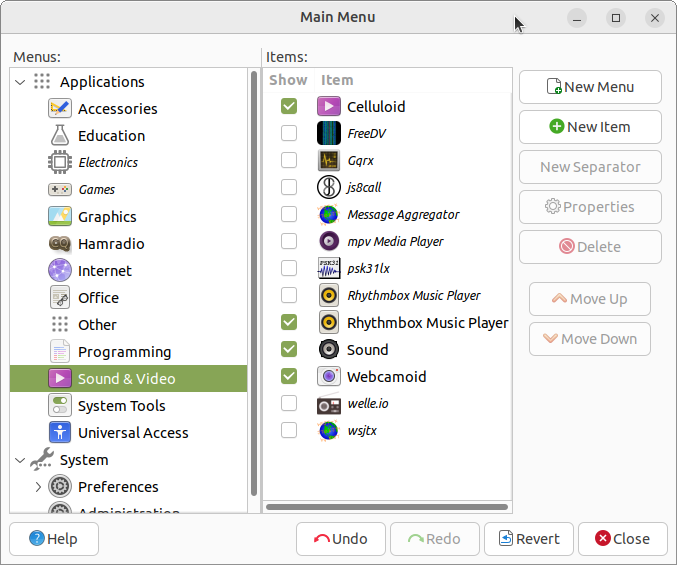Click the Celluloid app icon
677x565 pixels.
click(329, 106)
